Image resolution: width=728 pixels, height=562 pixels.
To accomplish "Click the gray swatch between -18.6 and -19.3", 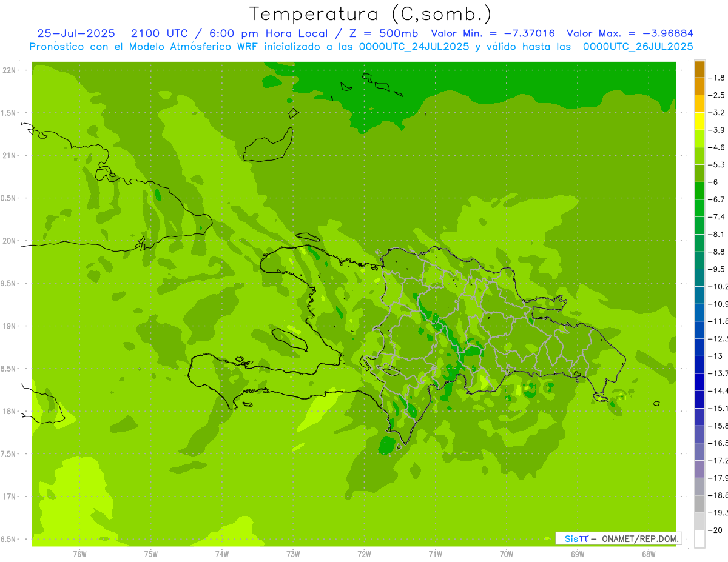I will [699, 504].
